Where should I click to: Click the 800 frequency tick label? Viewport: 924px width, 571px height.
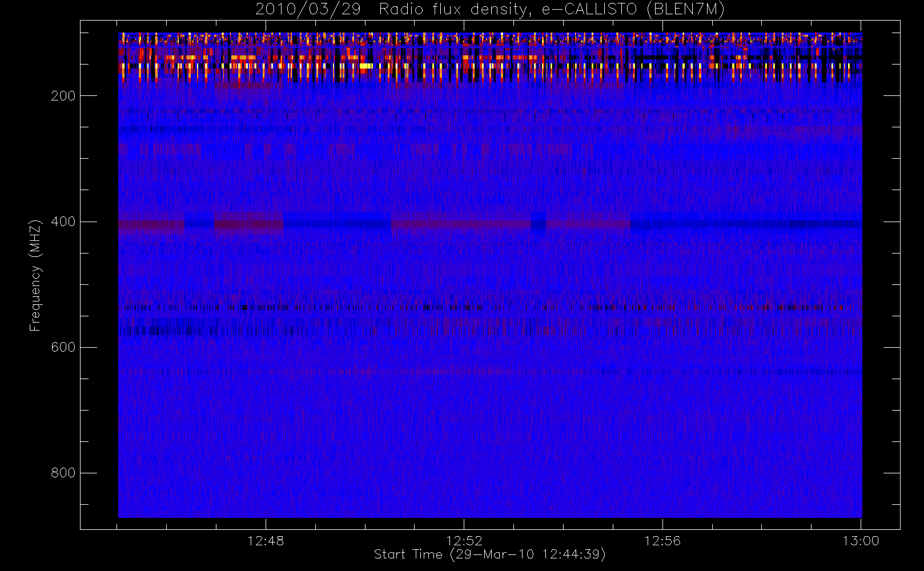(63, 473)
